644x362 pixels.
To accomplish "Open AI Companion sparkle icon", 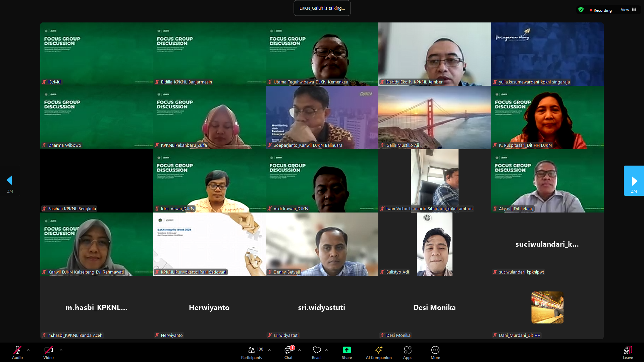I will 379,350.
